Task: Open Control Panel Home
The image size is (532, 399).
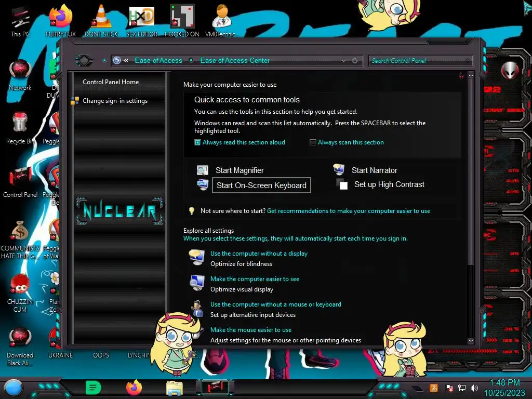Action: [x=111, y=82]
